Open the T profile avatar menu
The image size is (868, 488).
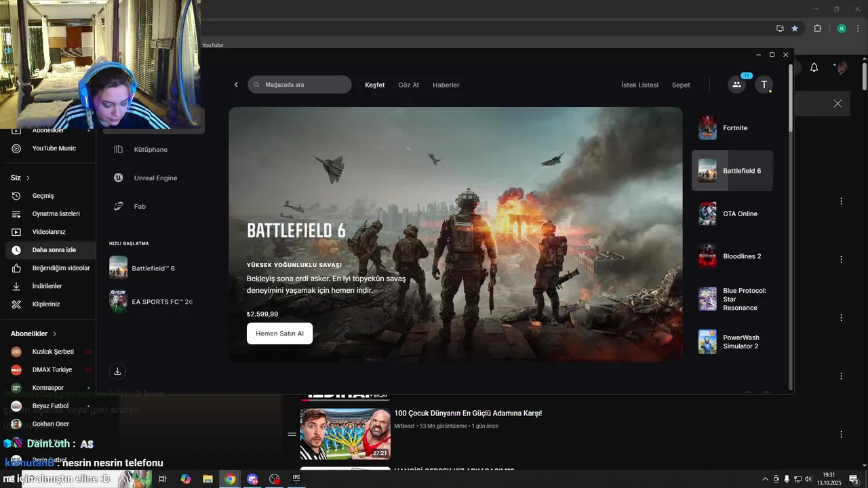764,85
